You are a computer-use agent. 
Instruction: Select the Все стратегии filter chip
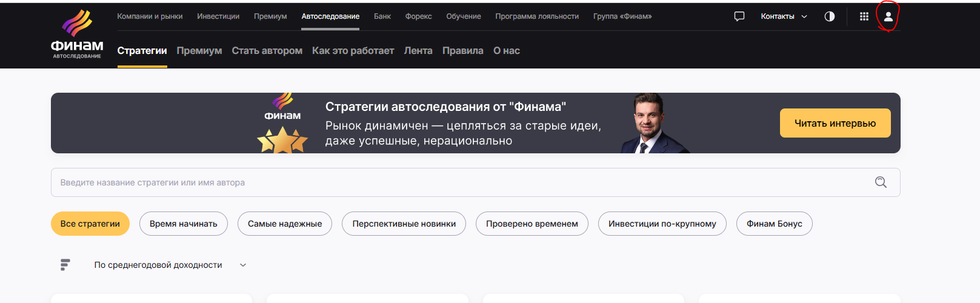click(x=90, y=224)
